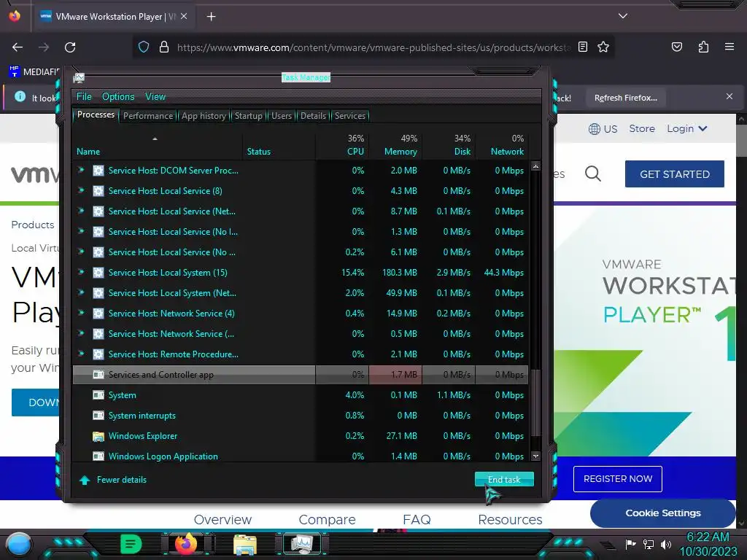Click End task button

[x=504, y=480]
